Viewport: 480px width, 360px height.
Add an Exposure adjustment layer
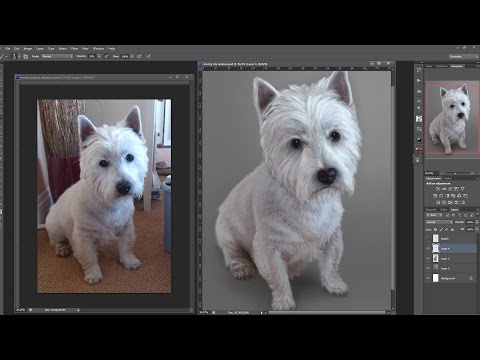(456, 189)
